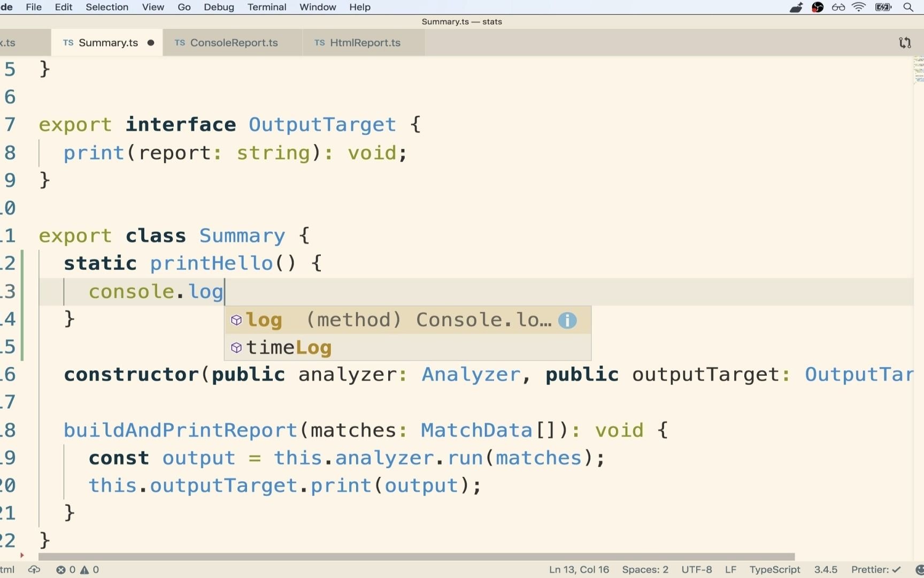Click TypeScript version 3.4.5
924x578 pixels.
[x=826, y=569]
